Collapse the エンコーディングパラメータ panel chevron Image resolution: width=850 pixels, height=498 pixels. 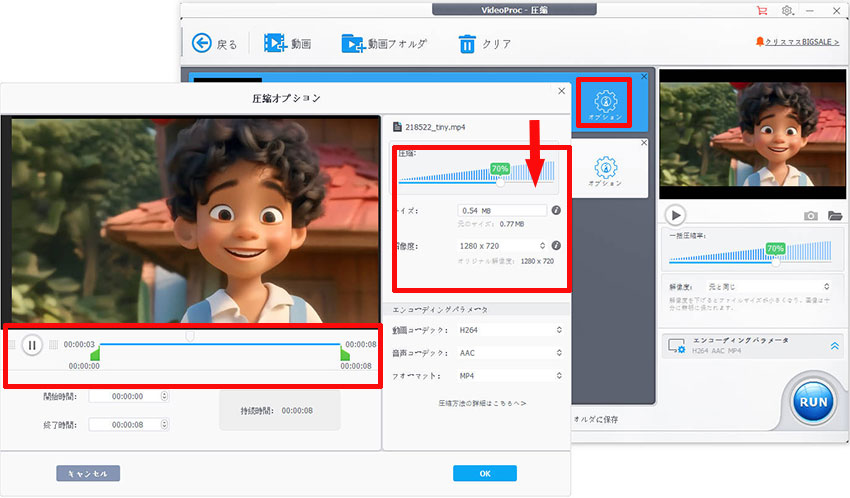click(x=835, y=346)
